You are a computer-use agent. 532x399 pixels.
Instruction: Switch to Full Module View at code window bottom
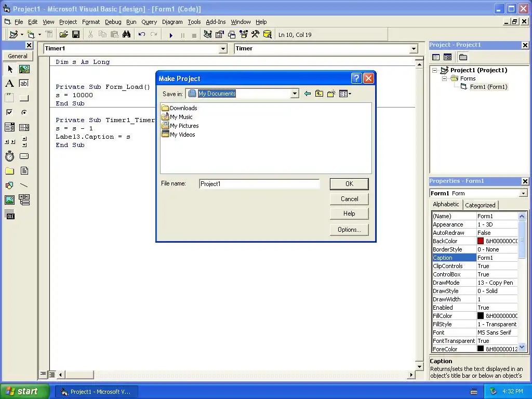51,375
